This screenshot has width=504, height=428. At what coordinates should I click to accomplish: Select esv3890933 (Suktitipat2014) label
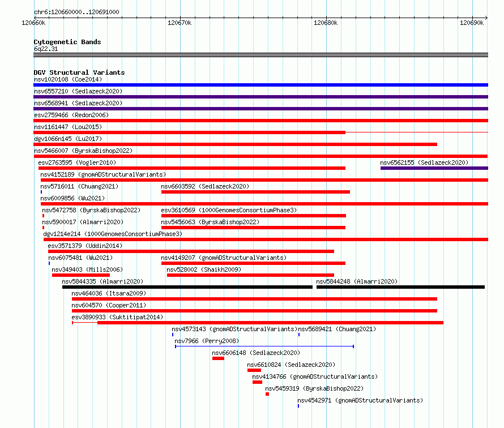117,317
